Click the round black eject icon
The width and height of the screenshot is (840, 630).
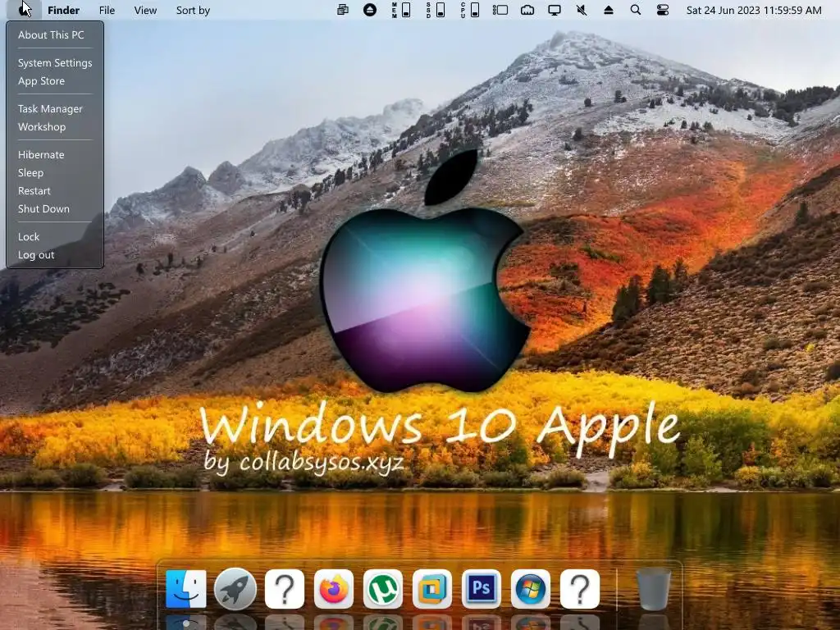[370, 10]
